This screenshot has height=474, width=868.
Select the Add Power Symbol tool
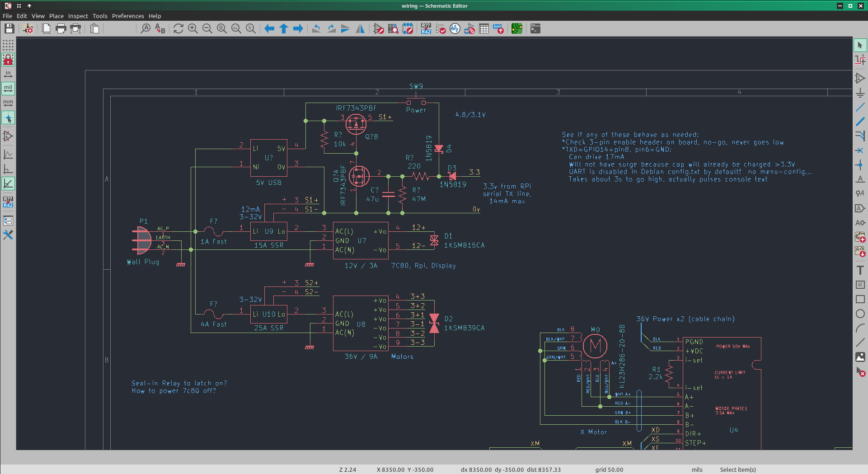[860, 93]
